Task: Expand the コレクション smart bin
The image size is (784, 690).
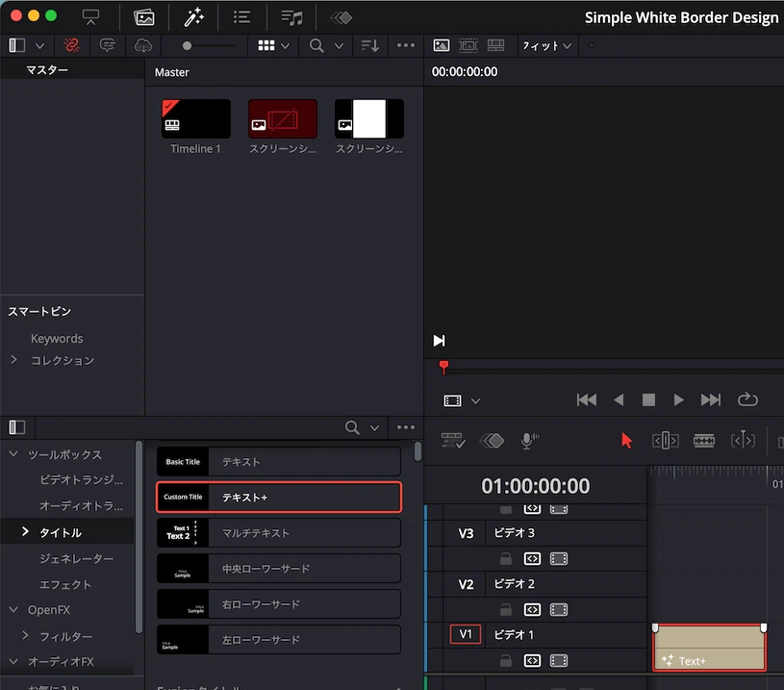Action: pyautogui.click(x=13, y=360)
